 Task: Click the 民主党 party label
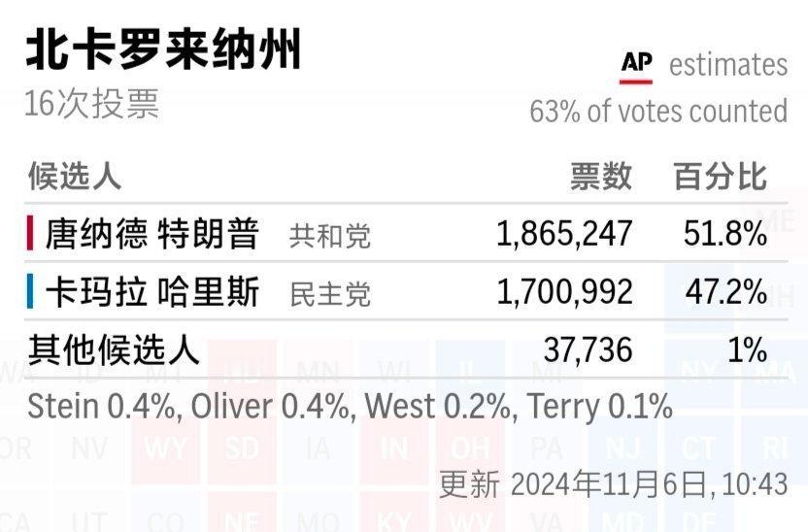(330, 294)
